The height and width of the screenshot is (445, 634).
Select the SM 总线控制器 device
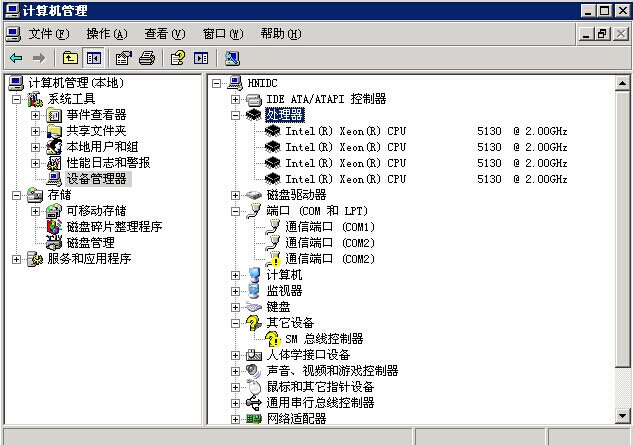point(324,339)
